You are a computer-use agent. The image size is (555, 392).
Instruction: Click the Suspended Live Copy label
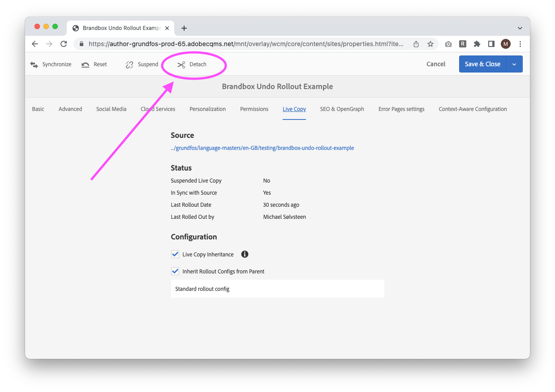(196, 180)
